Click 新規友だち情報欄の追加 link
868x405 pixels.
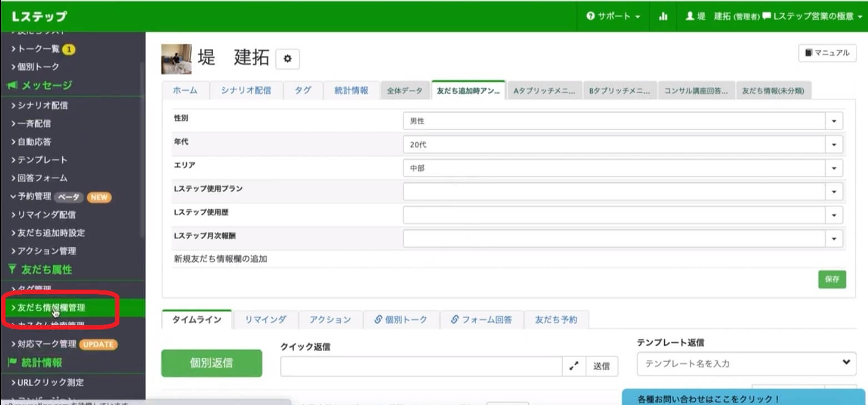pos(220,259)
